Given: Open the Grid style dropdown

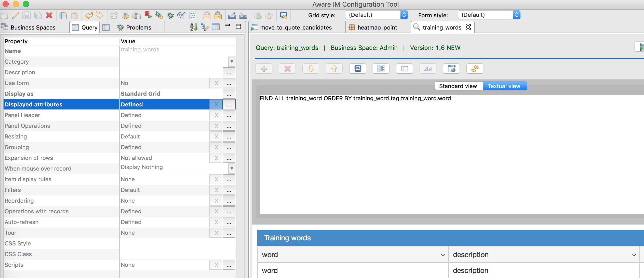Looking at the screenshot, I should (377, 15).
